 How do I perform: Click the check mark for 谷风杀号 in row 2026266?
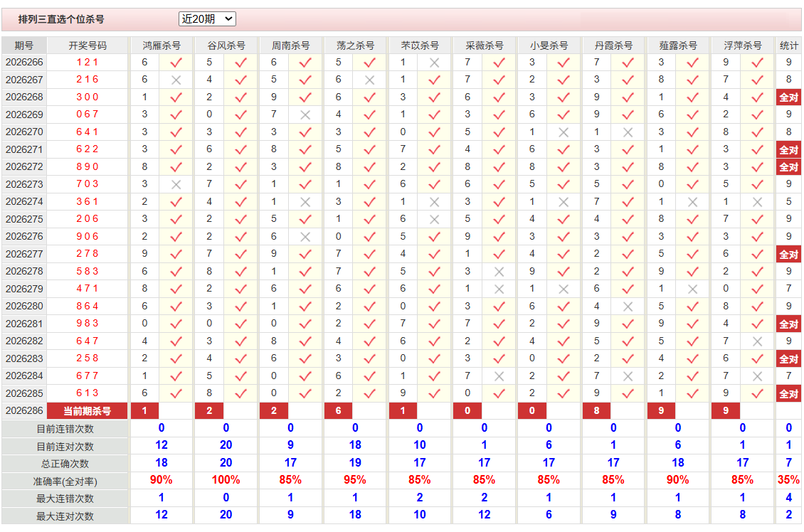pos(240,63)
